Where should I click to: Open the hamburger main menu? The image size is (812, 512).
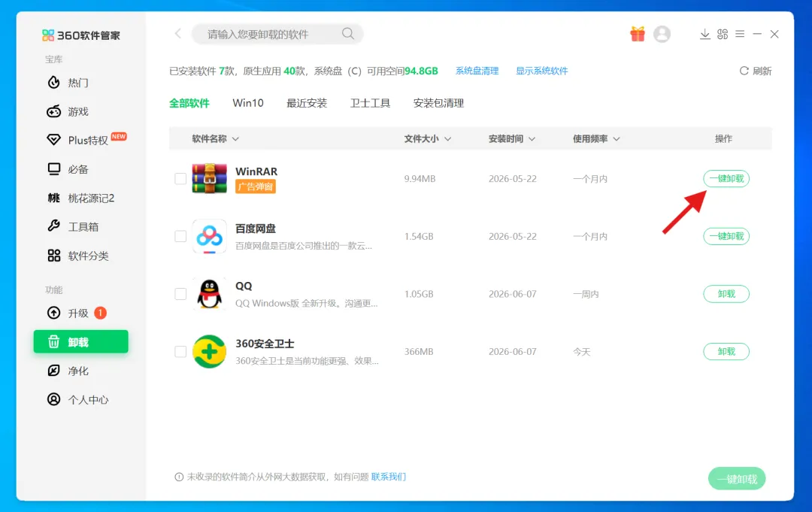tap(740, 34)
